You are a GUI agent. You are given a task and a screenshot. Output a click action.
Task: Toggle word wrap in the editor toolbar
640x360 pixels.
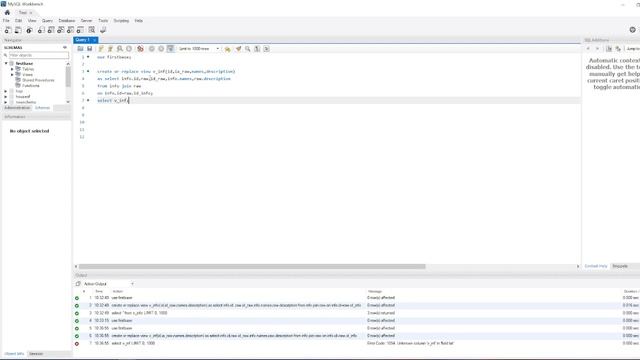click(x=267, y=49)
